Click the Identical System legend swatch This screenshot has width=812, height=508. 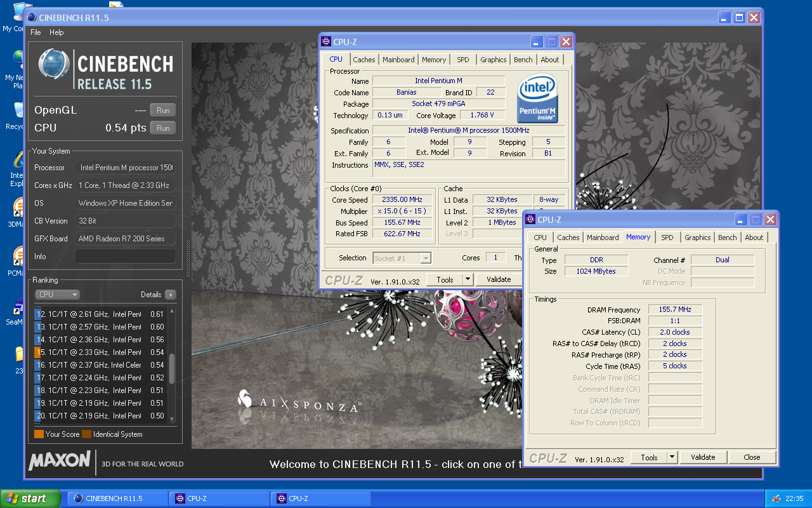[x=86, y=434]
